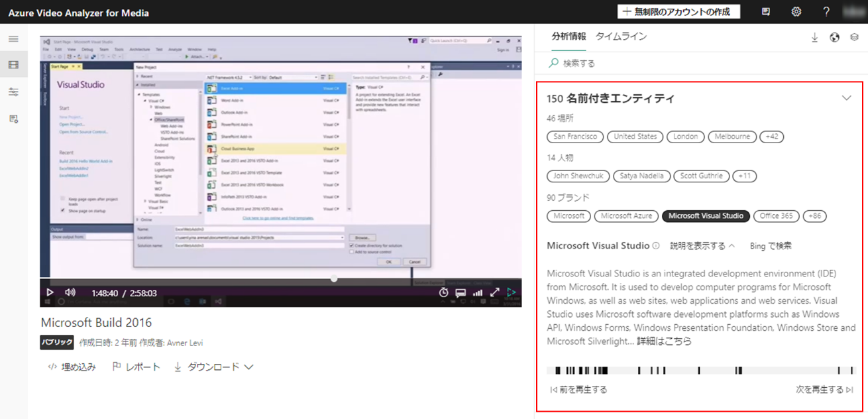Click 前を再生する to play previous
This screenshot has height=419, width=868.
point(578,390)
